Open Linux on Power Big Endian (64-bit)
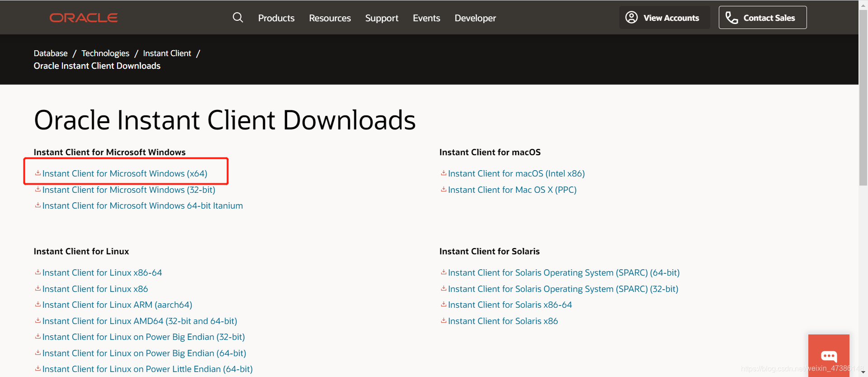Viewport: 868px width, 377px height. (144, 353)
